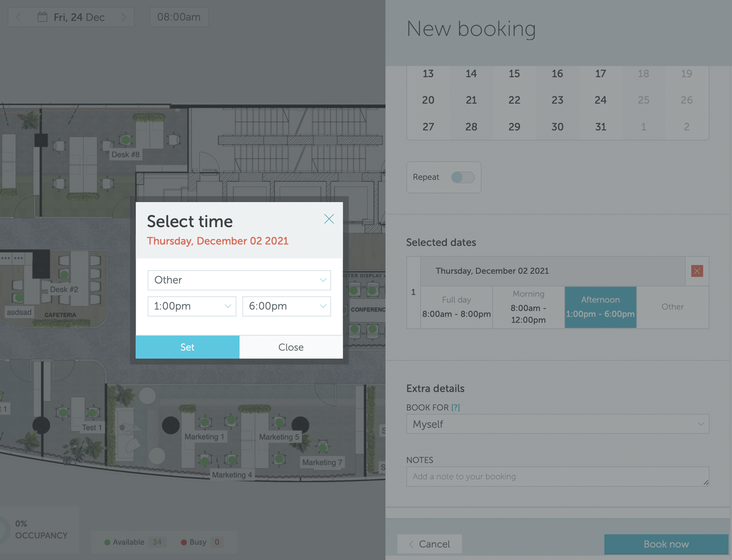Navigate to previous day with left chevron
This screenshot has width=732, height=560.
click(x=19, y=17)
